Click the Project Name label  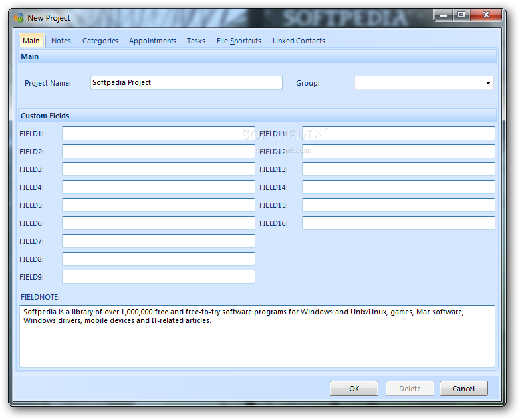tap(48, 83)
